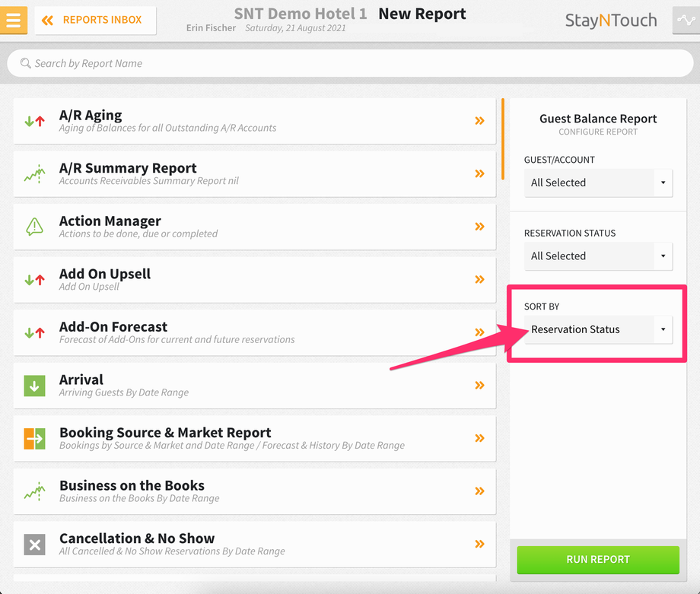Viewport: 700px width, 594px height.
Task: Click the search magnifier icon
Action: (x=25, y=63)
